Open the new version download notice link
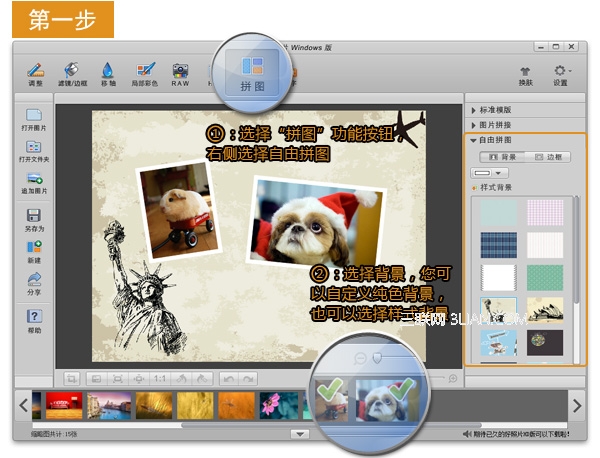 [x=516, y=434]
